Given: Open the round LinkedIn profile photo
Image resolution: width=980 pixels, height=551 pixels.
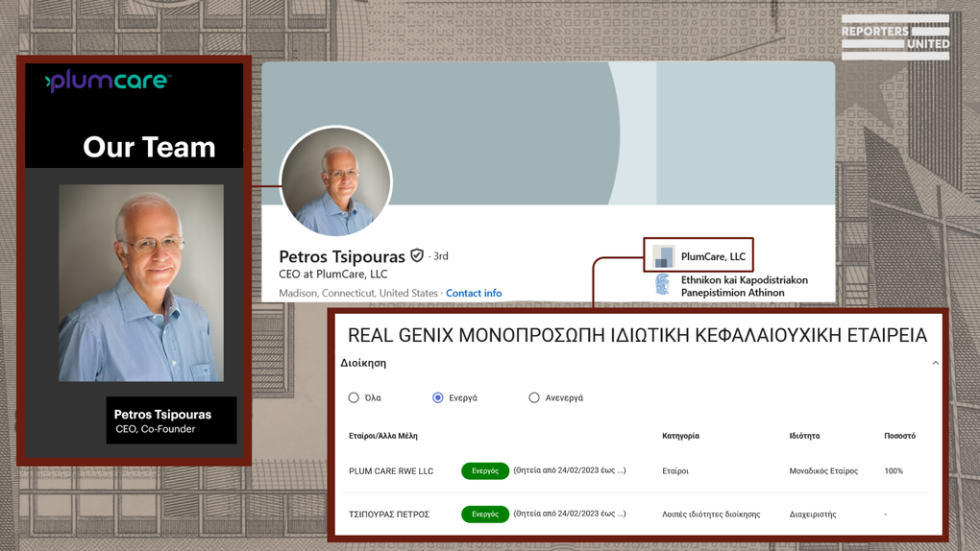Looking at the screenshot, I should pos(336,182).
